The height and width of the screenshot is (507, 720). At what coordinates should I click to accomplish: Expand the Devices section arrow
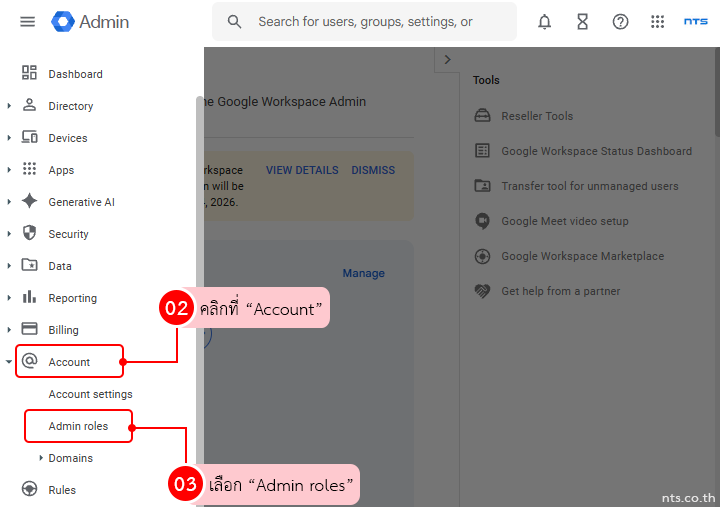coord(9,138)
